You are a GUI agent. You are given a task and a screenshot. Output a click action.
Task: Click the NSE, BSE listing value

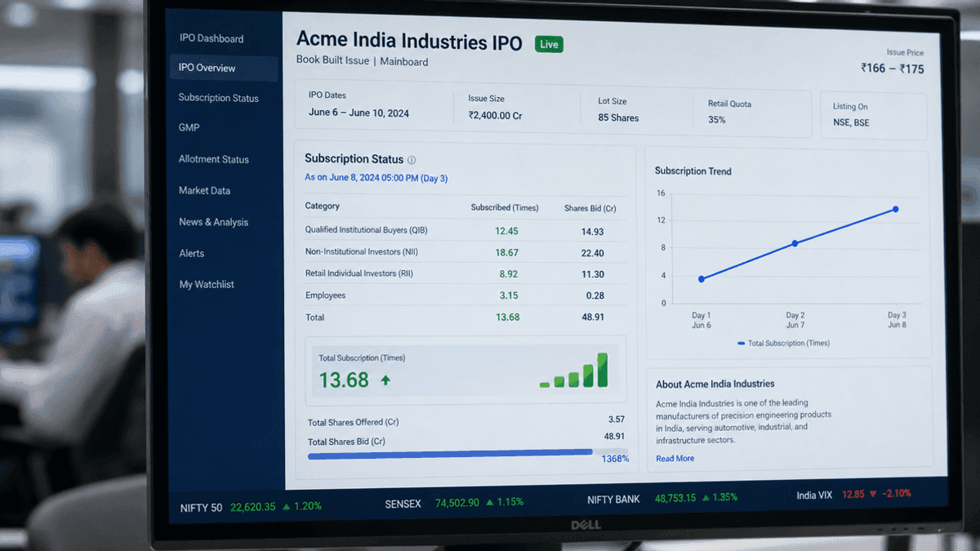coord(851,122)
